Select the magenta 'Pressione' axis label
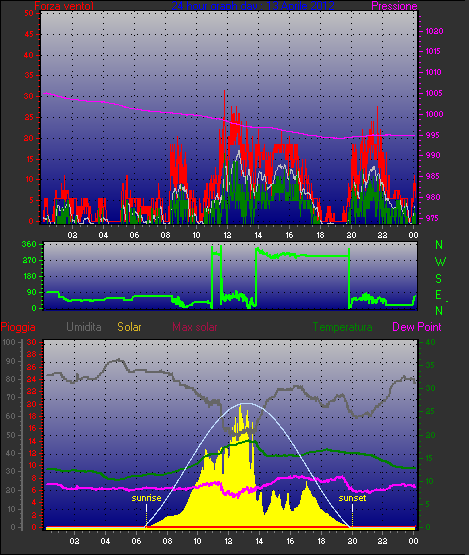Screen dimensions: 469x555 pyautogui.click(x=394, y=6)
